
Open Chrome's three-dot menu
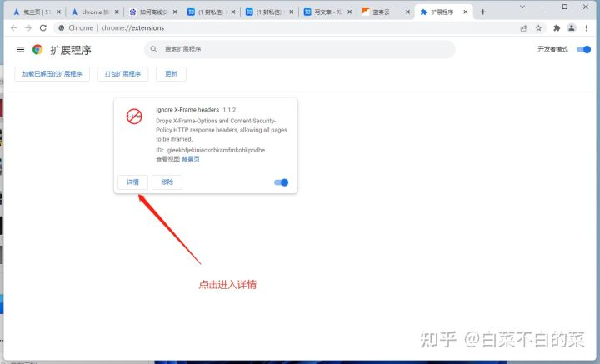(x=586, y=28)
